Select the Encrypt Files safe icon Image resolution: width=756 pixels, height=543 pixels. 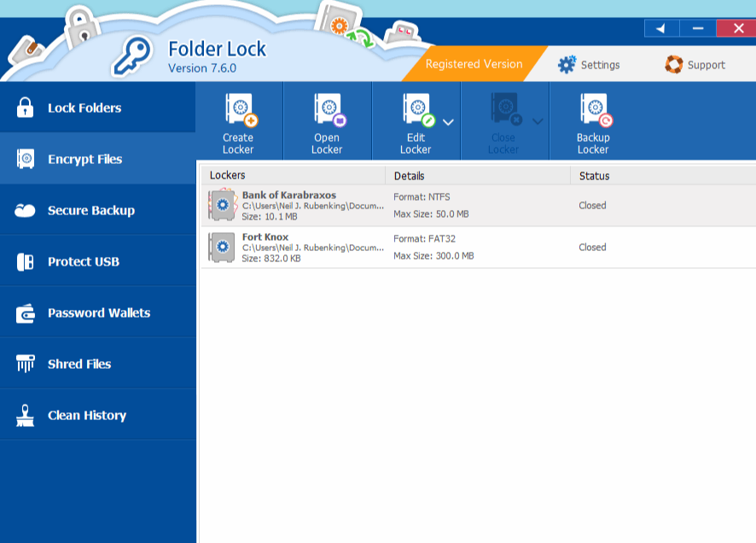(x=25, y=159)
